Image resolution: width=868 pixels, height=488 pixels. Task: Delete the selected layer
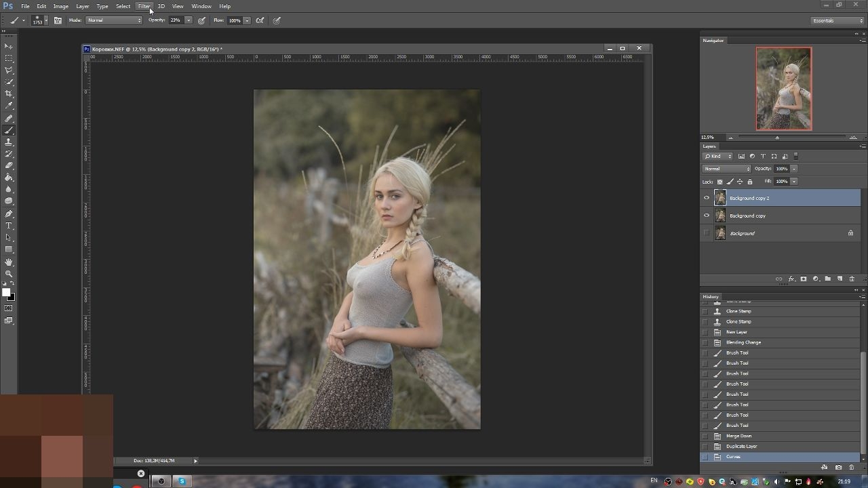pos(852,279)
